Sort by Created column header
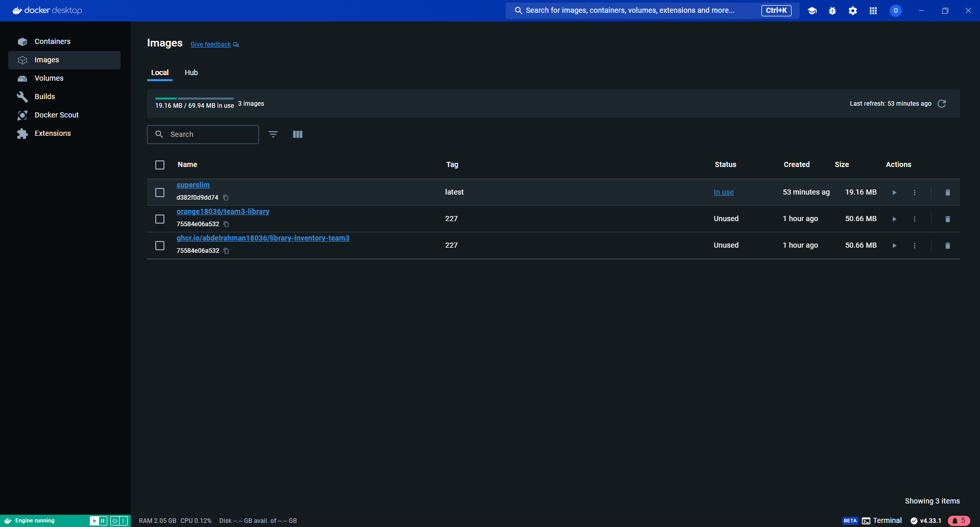Image resolution: width=980 pixels, height=527 pixels. tap(797, 164)
